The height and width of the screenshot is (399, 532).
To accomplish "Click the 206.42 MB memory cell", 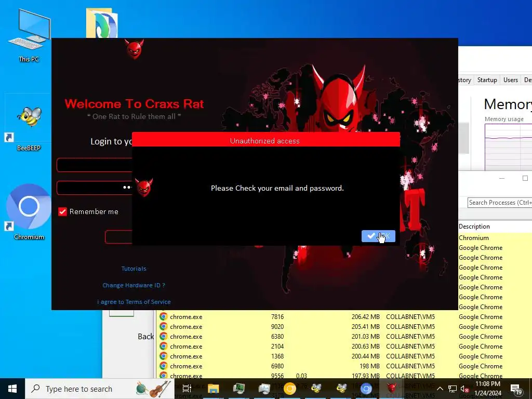I will pyautogui.click(x=365, y=316).
